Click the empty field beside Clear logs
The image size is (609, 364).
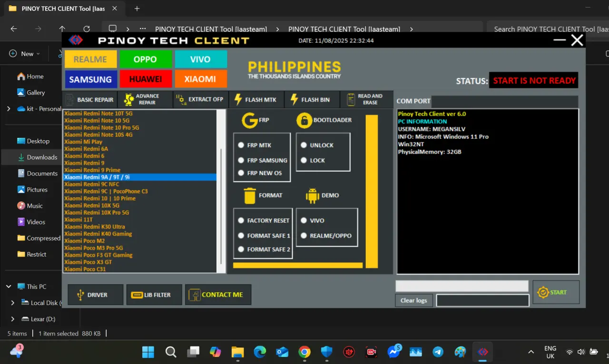[x=482, y=300]
